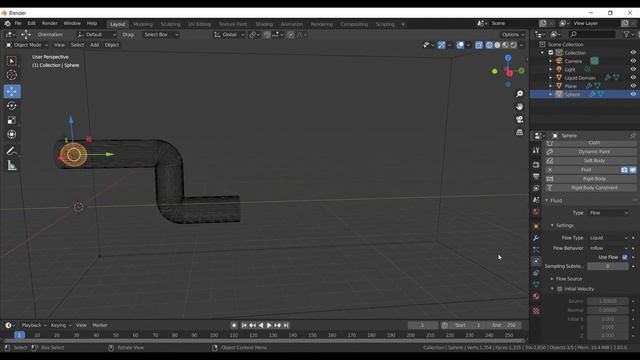Toggle the auto keying record button
640x360 pixels.
234,325
